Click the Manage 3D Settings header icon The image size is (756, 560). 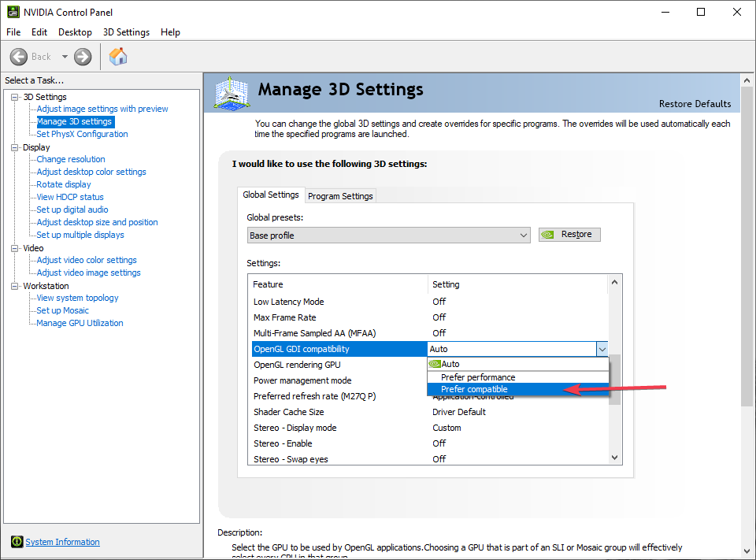pos(232,94)
